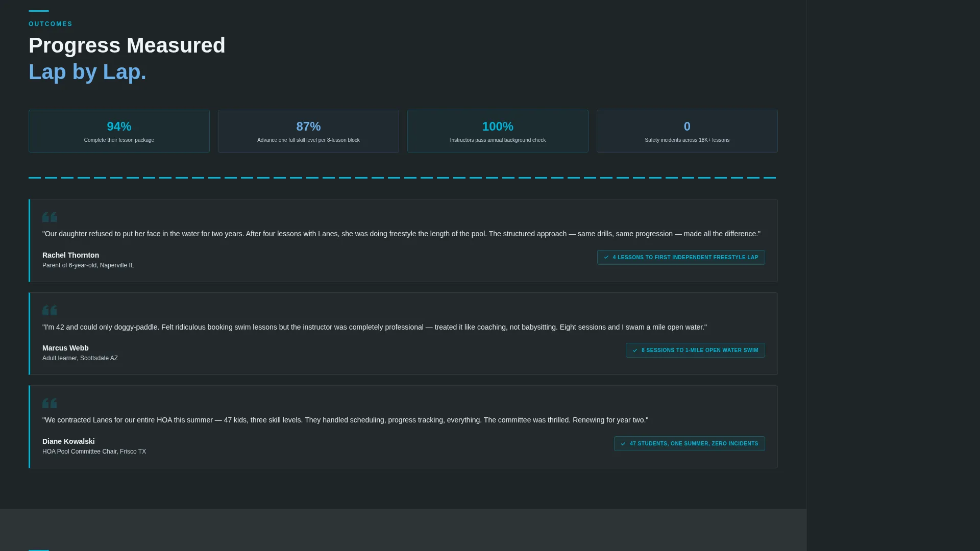Screen dimensions: 980x551
Task: Click the 94% lesson package completion stat card
Action: point(119,131)
